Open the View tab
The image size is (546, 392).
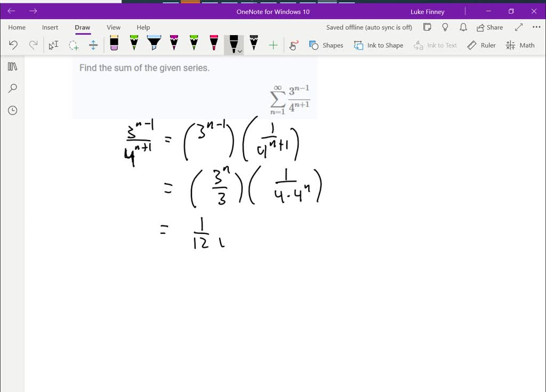[x=114, y=27]
